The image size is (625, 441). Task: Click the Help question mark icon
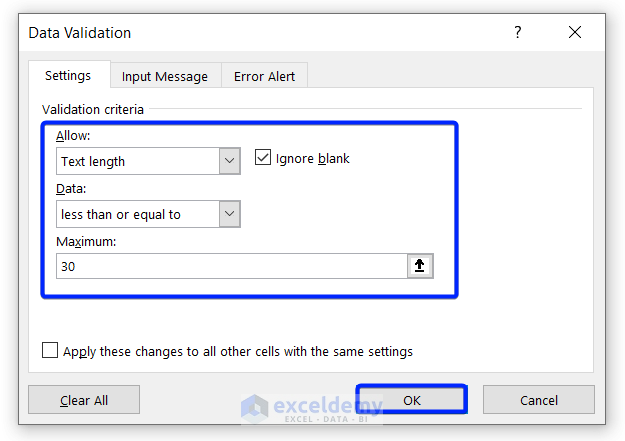coord(517,33)
